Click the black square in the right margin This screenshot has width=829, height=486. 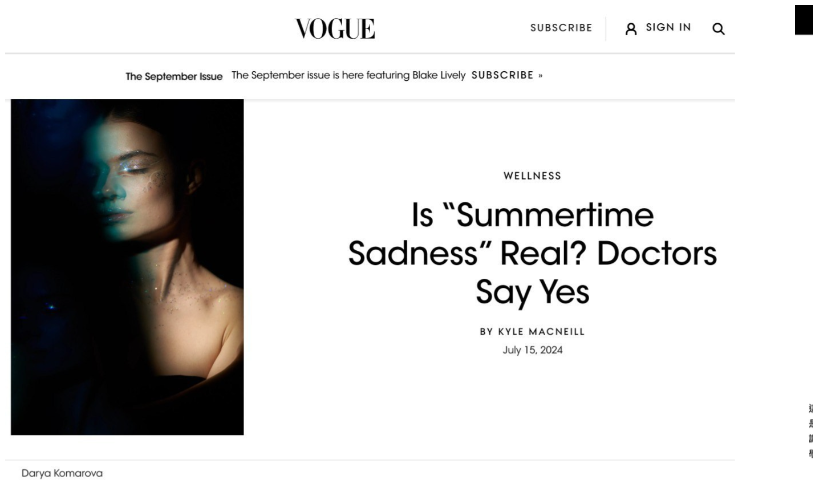[x=804, y=20]
